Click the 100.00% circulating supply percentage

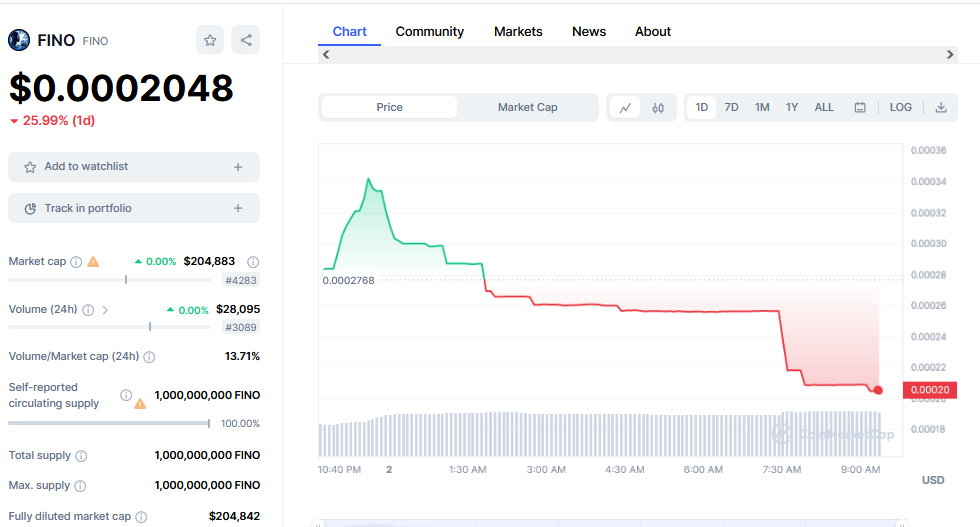(241, 424)
